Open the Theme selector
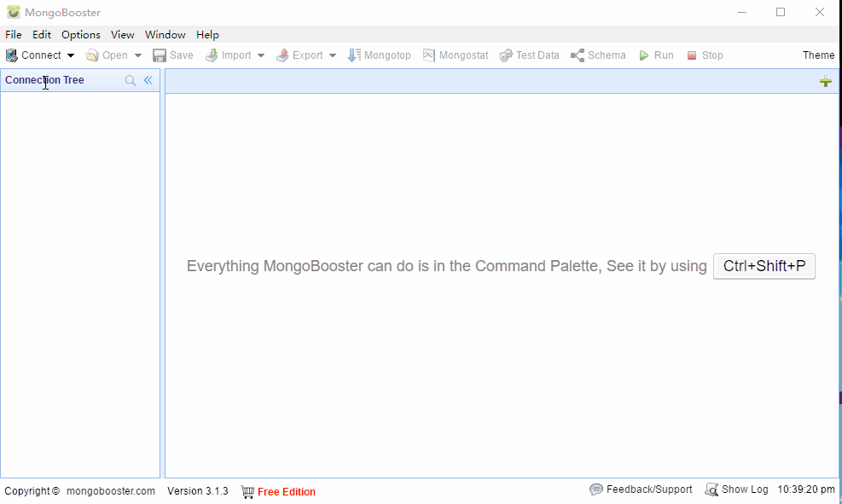This screenshot has width=842, height=504. [x=818, y=55]
